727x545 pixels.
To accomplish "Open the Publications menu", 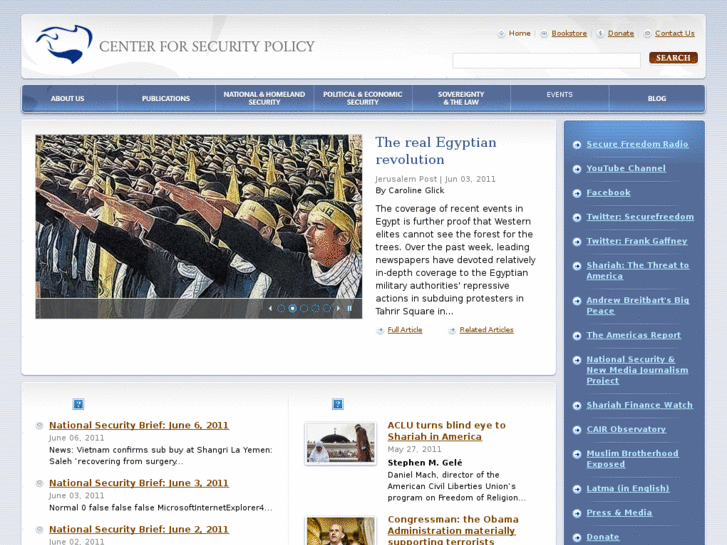I will tap(166, 98).
